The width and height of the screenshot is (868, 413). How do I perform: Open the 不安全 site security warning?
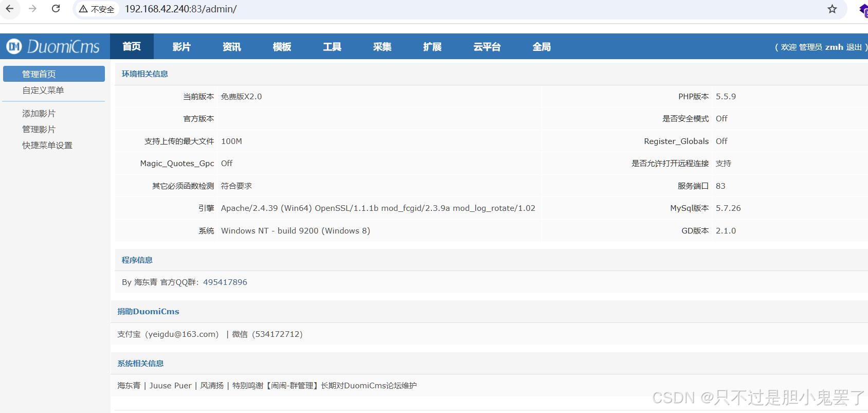click(97, 9)
